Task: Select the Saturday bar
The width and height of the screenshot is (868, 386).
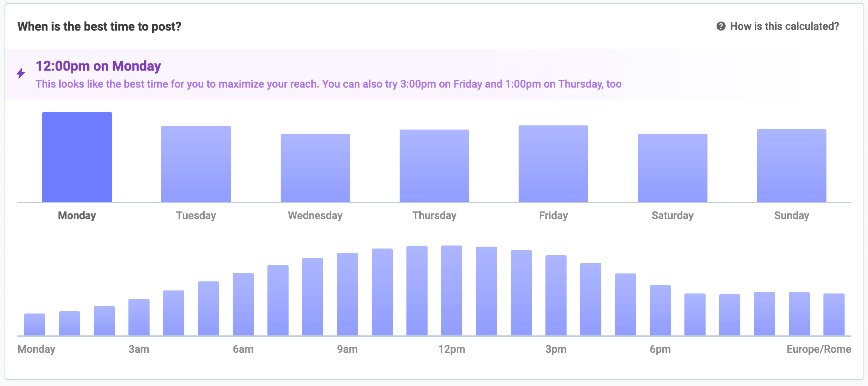Action: point(672,167)
